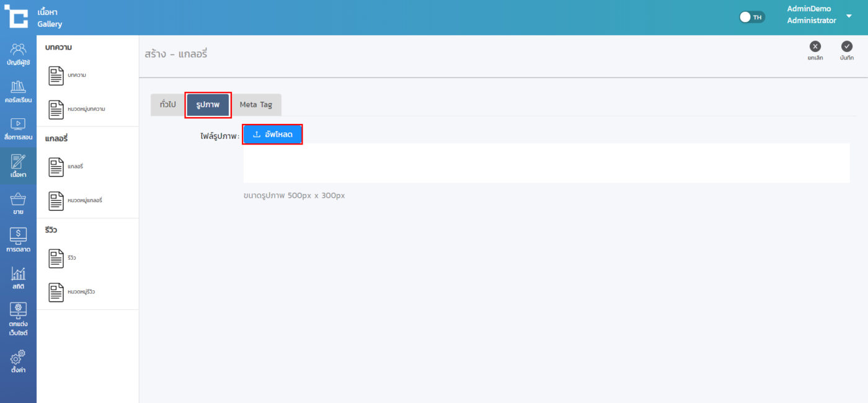The width and height of the screenshot is (868, 403).
Task: Open the สื่อการสอน (teaching media) sidebar icon
Action: tap(18, 128)
